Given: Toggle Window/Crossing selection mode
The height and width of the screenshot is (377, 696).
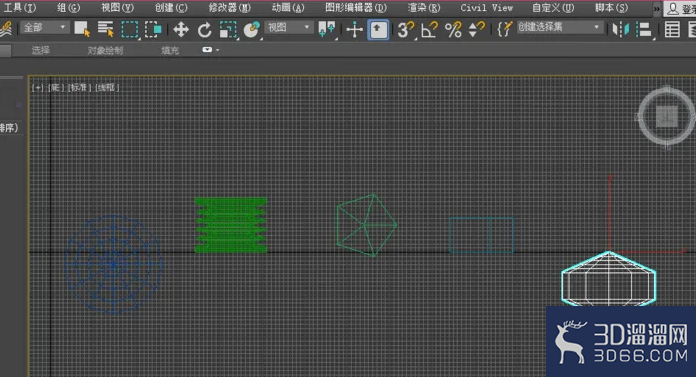Looking at the screenshot, I should coord(153,30).
